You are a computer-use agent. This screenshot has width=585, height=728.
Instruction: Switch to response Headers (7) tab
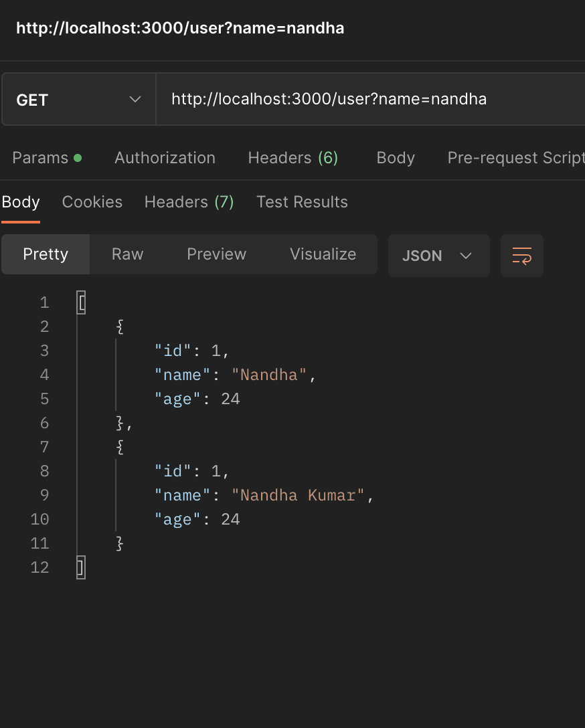tap(189, 202)
